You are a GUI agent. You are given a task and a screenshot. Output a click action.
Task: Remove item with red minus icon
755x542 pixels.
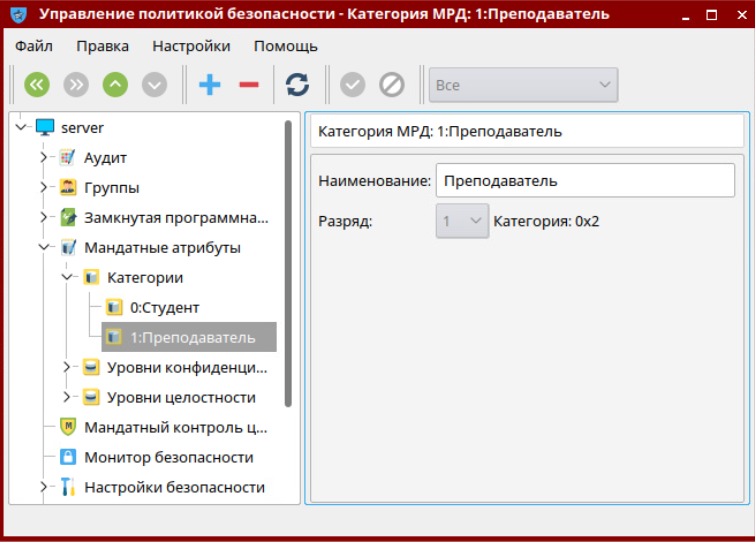click(x=249, y=85)
